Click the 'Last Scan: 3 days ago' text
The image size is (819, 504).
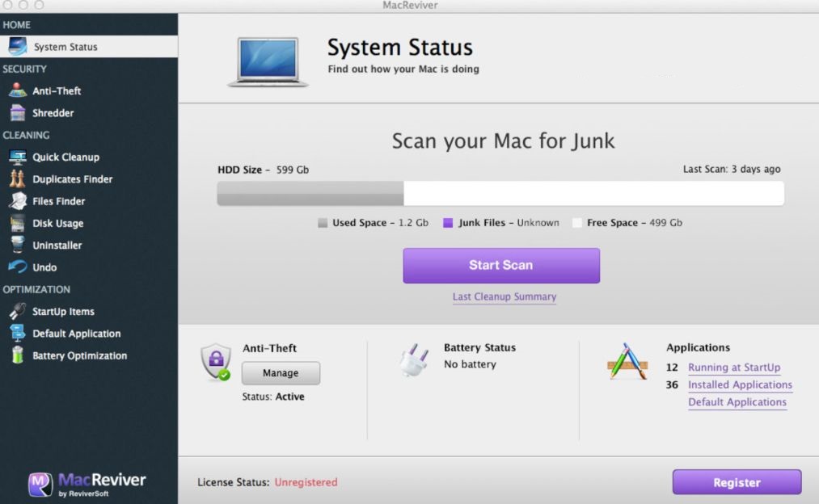(732, 169)
